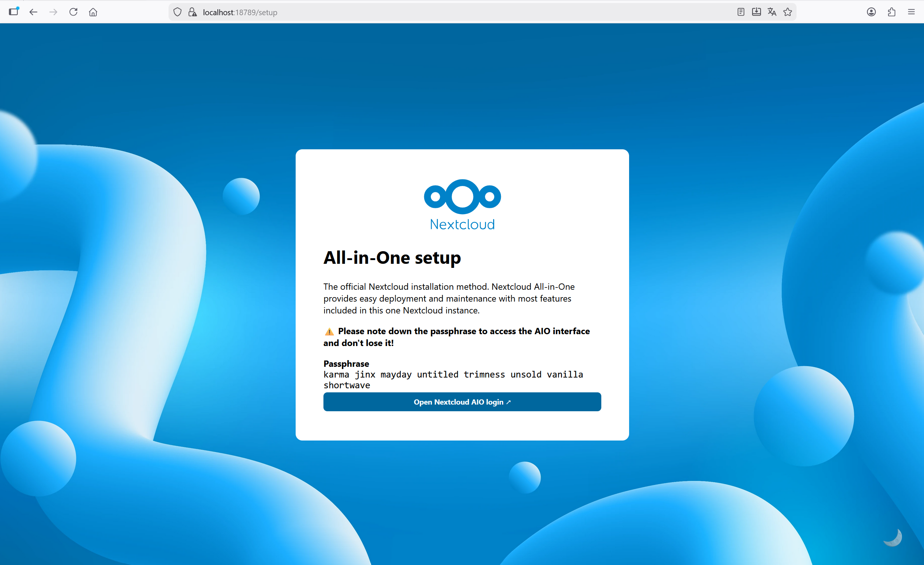Translate this page
The width and height of the screenshot is (924, 565).
[772, 11]
